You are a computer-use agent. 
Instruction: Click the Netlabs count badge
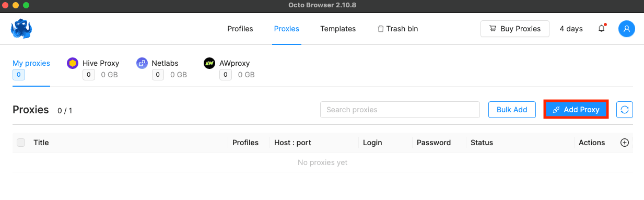tap(158, 75)
